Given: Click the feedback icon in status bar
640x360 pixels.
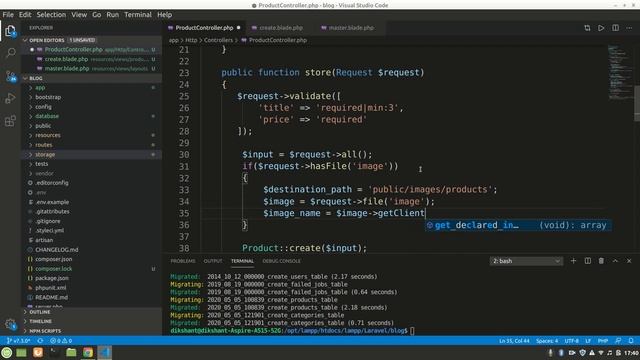Looking at the screenshot, I should pos(618,340).
